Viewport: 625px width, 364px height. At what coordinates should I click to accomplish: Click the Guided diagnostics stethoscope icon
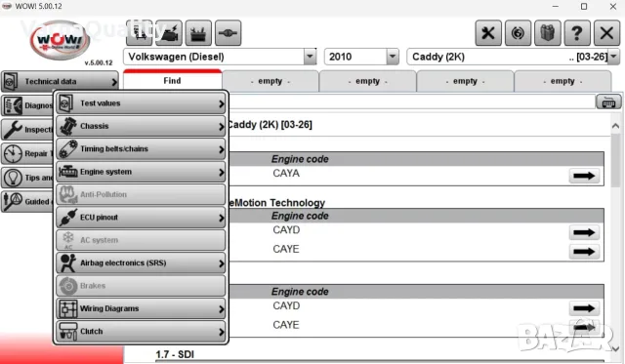coord(13,201)
